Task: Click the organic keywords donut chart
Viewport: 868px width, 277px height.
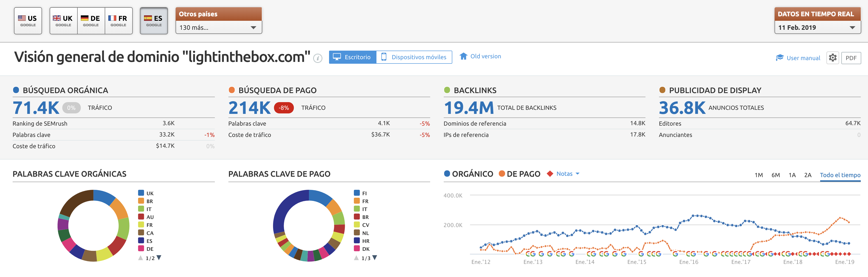Action: 93,226
